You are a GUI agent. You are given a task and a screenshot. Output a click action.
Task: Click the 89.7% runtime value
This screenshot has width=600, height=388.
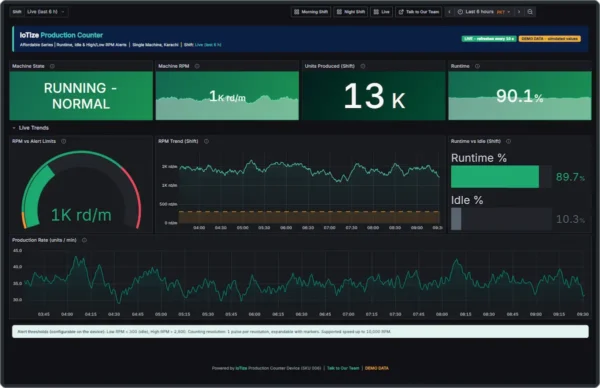pyautogui.click(x=570, y=177)
